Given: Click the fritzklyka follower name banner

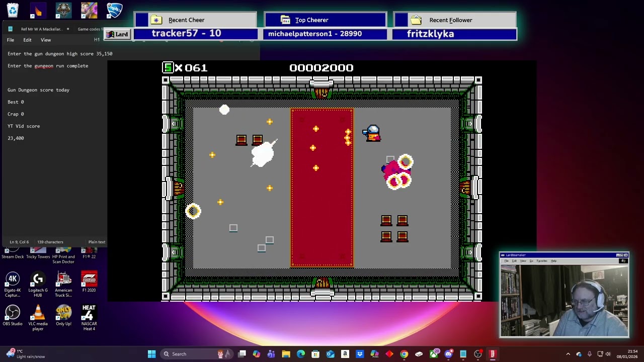Looking at the screenshot, I should (455, 34).
